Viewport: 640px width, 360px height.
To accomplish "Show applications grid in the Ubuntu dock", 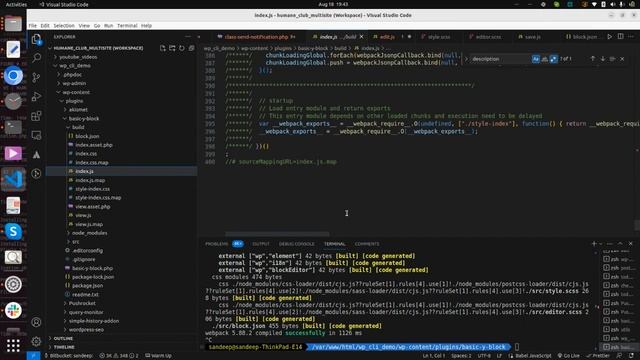I will click(x=13, y=345).
